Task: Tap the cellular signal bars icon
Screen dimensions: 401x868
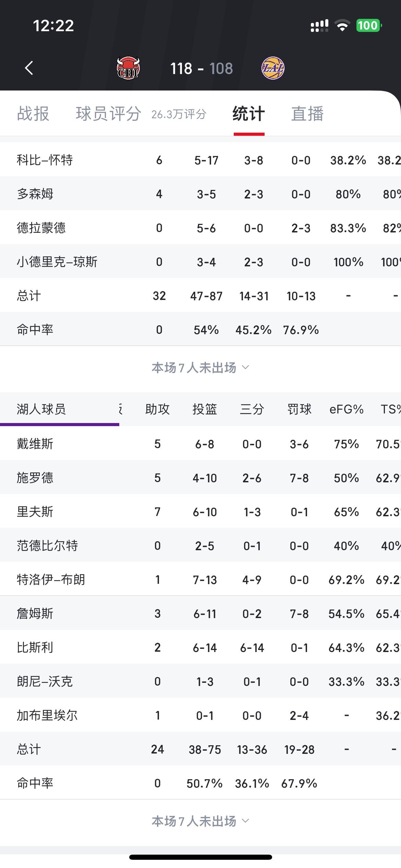Action: pos(319,26)
